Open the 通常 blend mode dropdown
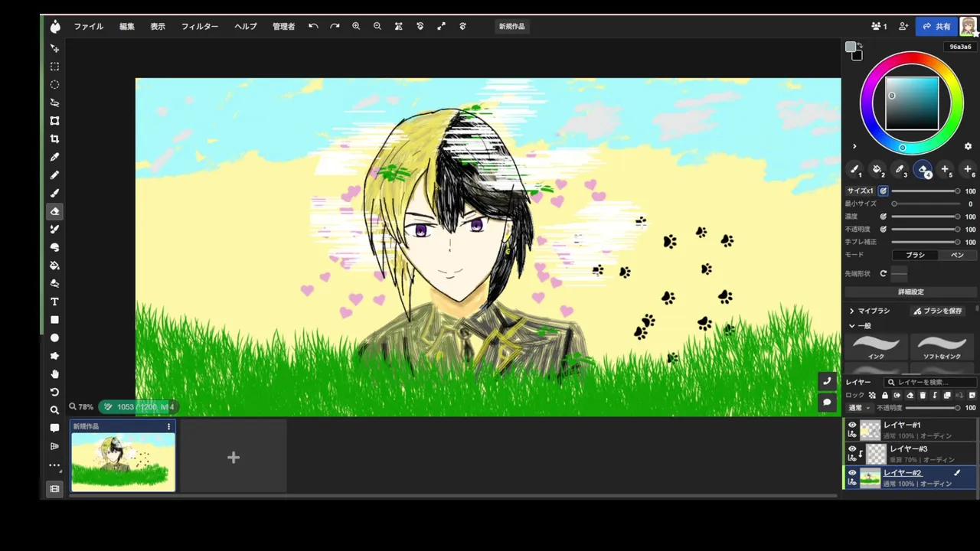The image size is (980, 551). [x=859, y=408]
